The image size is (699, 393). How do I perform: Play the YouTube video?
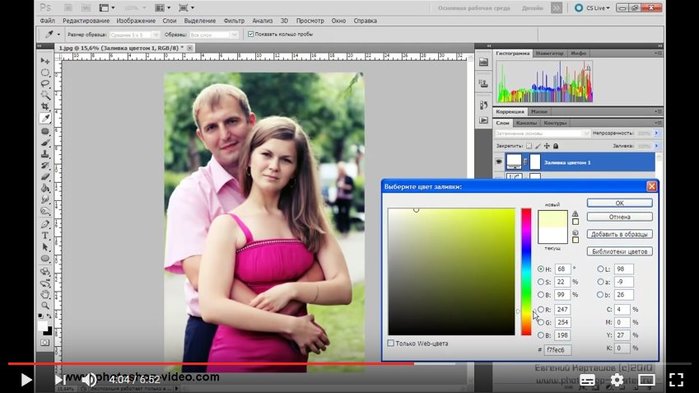tap(26, 380)
